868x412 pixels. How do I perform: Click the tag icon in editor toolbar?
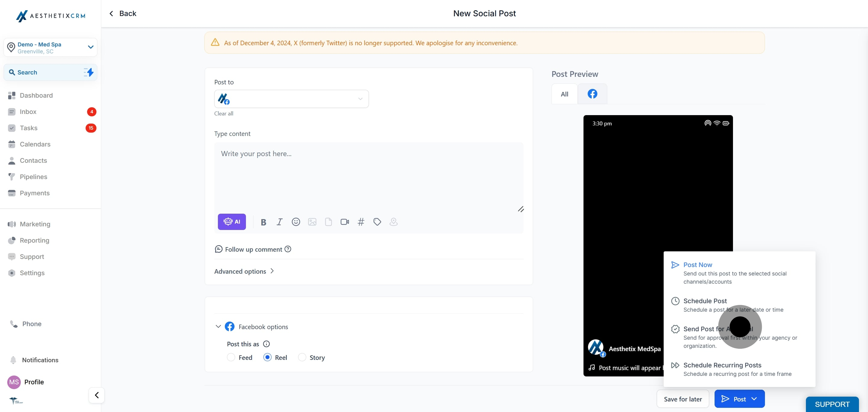click(x=377, y=222)
